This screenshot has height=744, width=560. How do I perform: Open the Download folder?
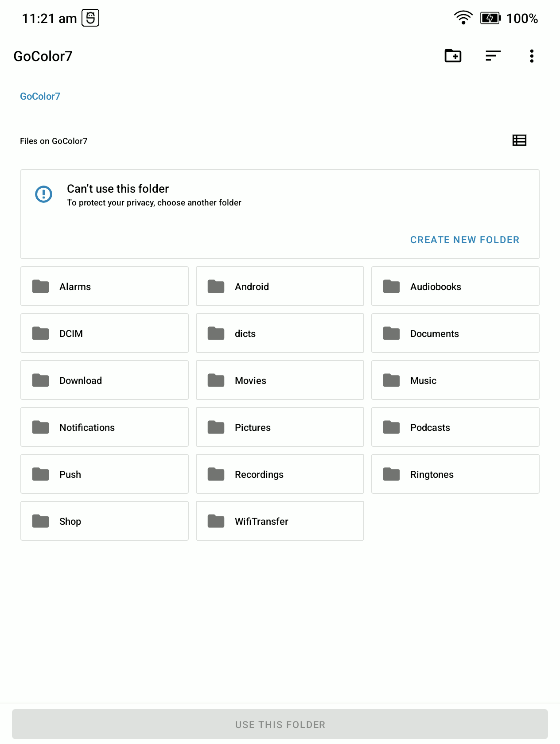pyautogui.click(x=105, y=380)
